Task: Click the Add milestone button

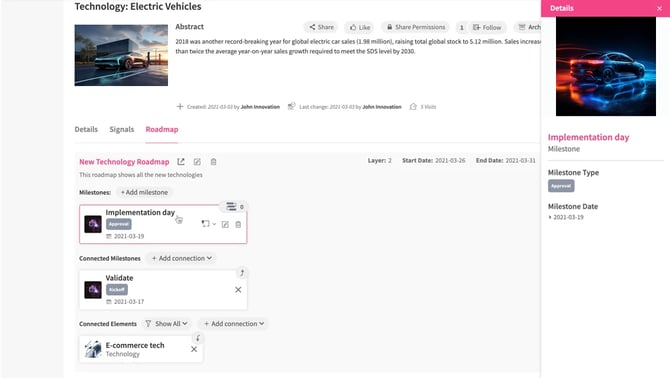Action: tap(144, 192)
